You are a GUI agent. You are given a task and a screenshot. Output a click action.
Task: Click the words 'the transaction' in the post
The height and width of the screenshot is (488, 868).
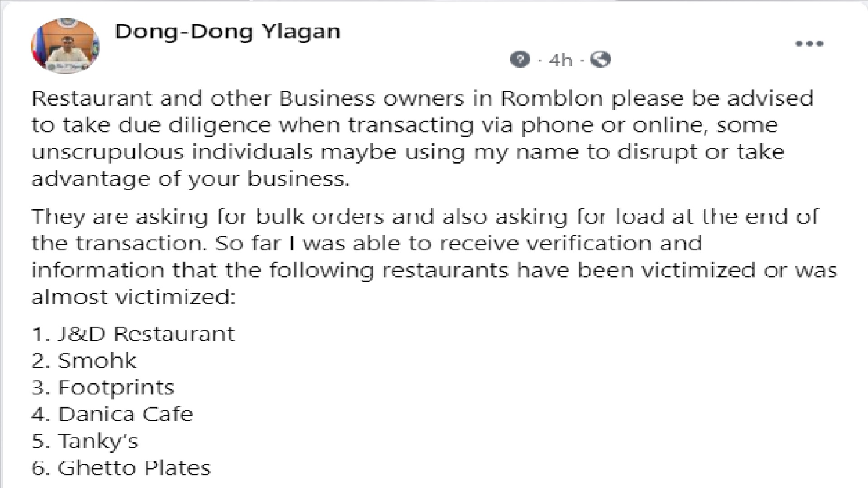(117, 244)
